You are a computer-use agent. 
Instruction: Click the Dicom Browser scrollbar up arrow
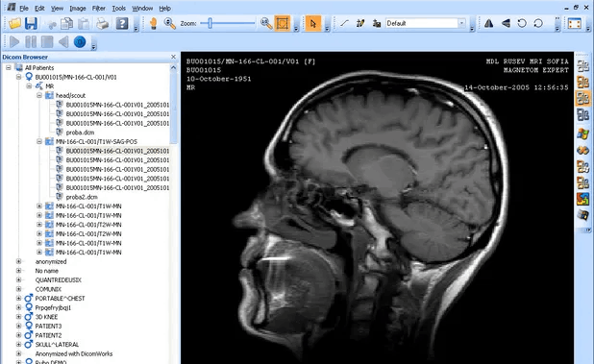173,67
